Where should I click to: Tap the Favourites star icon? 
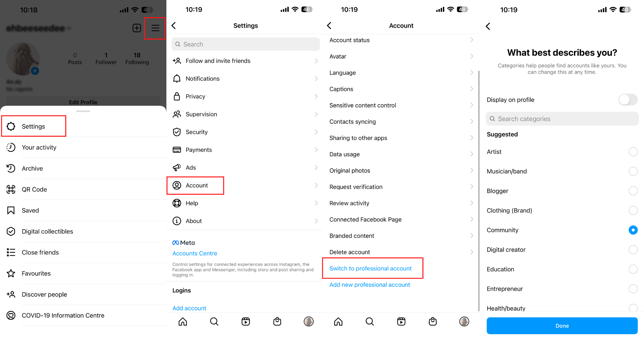(11, 273)
